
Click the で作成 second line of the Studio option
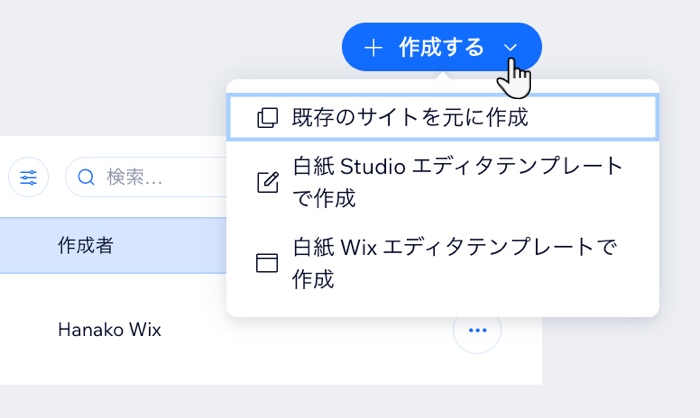click(x=323, y=198)
